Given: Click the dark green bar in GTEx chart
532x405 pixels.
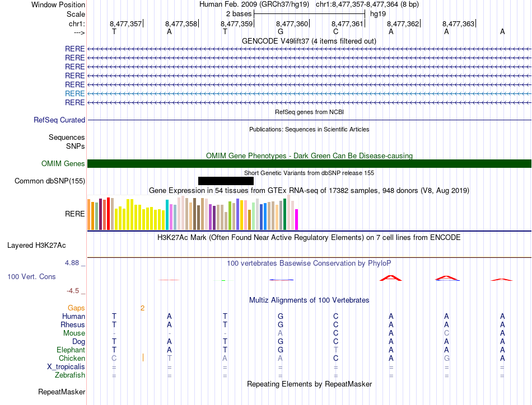Looking at the screenshot, I should click(284, 215).
